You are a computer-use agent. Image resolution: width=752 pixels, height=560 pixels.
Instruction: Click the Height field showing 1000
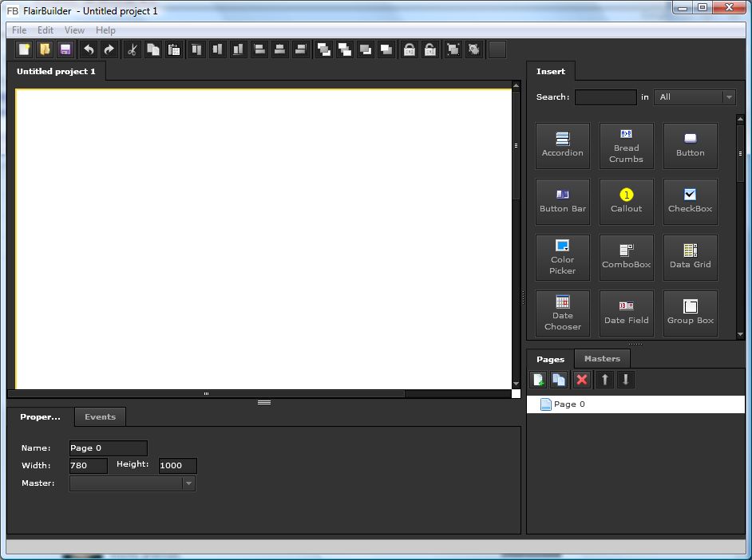[177, 466]
